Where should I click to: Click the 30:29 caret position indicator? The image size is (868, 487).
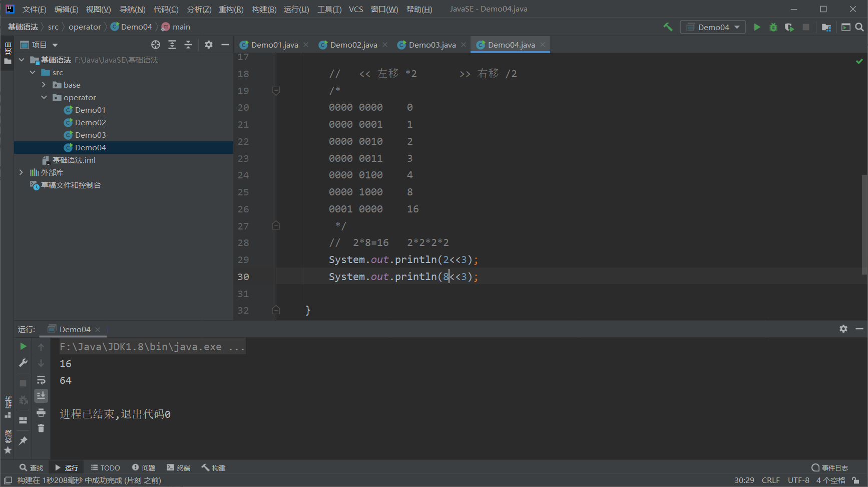[744, 480]
